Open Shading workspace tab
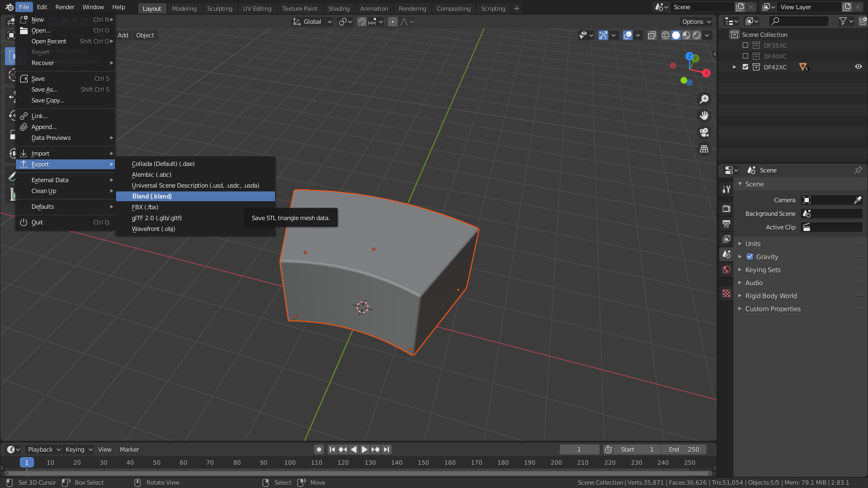Image resolution: width=868 pixels, height=488 pixels. (x=339, y=9)
